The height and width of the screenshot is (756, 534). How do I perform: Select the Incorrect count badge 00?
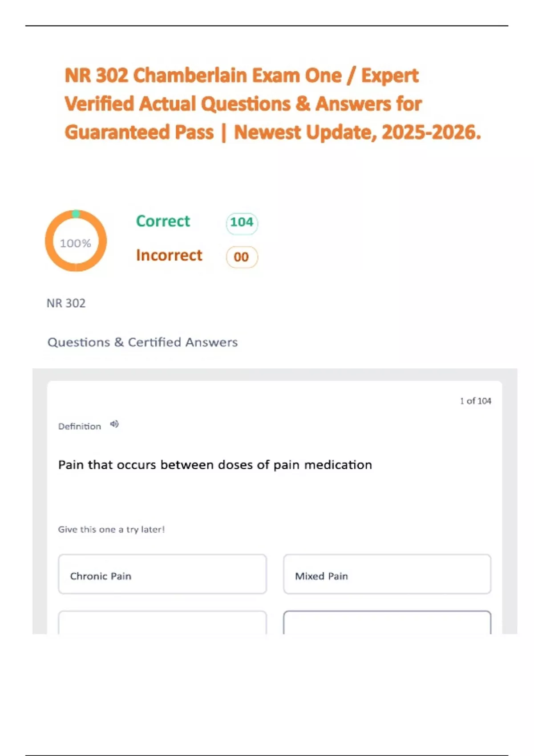[x=242, y=257]
